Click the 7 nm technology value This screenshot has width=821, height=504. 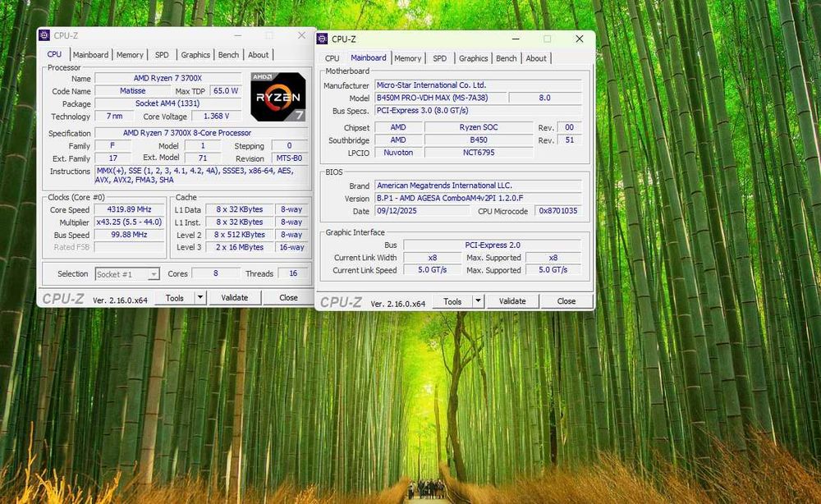(x=114, y=117)
